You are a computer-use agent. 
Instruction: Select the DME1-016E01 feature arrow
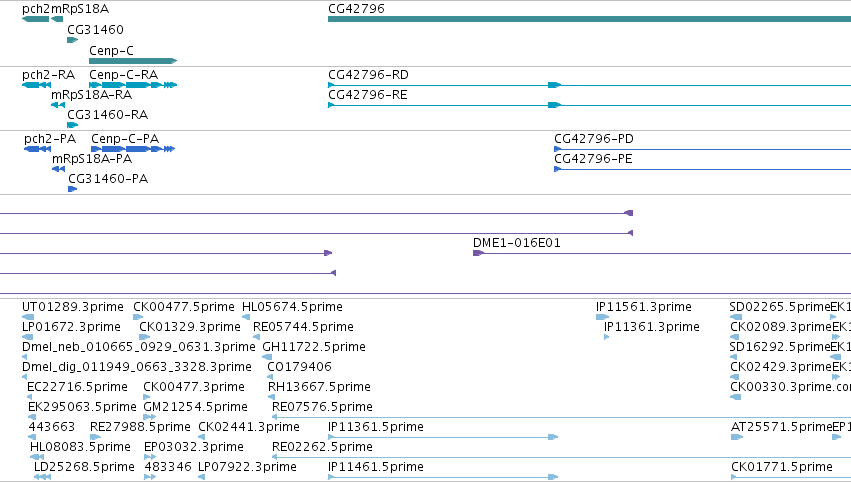click(478, 253)
